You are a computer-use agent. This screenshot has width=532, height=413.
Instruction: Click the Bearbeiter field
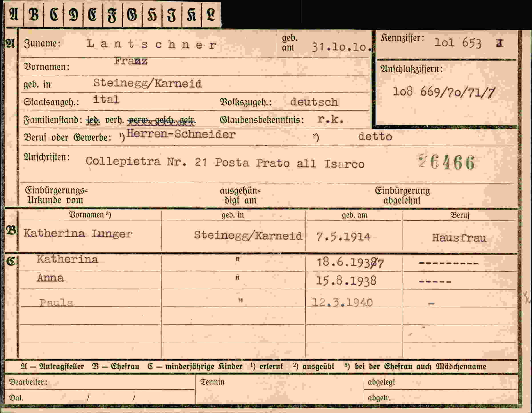tap(100, 382)
